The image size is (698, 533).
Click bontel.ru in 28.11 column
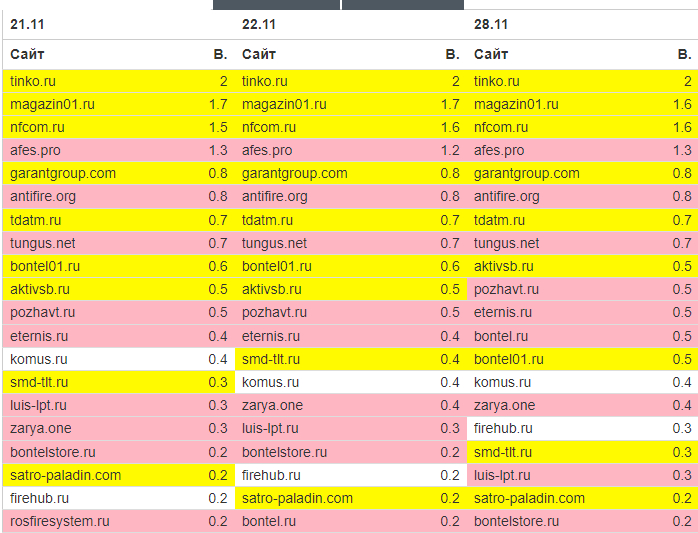[x=501, y=336]
